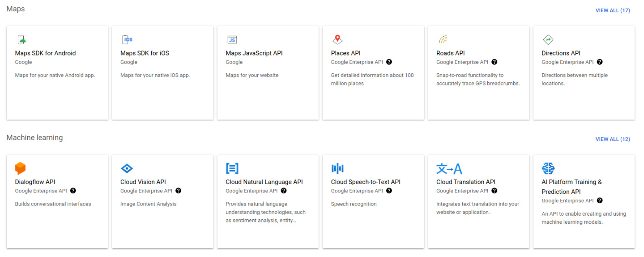Click the Cloud Speech-to-Text waveform icon
The image size is (644, 257).
337,168
